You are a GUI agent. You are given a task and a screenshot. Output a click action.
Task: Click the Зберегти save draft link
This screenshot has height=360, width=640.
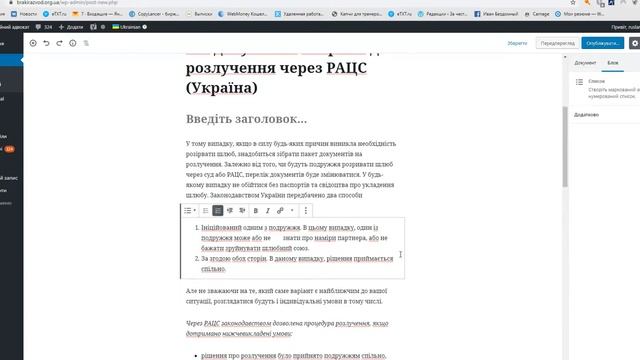[517, 43]
